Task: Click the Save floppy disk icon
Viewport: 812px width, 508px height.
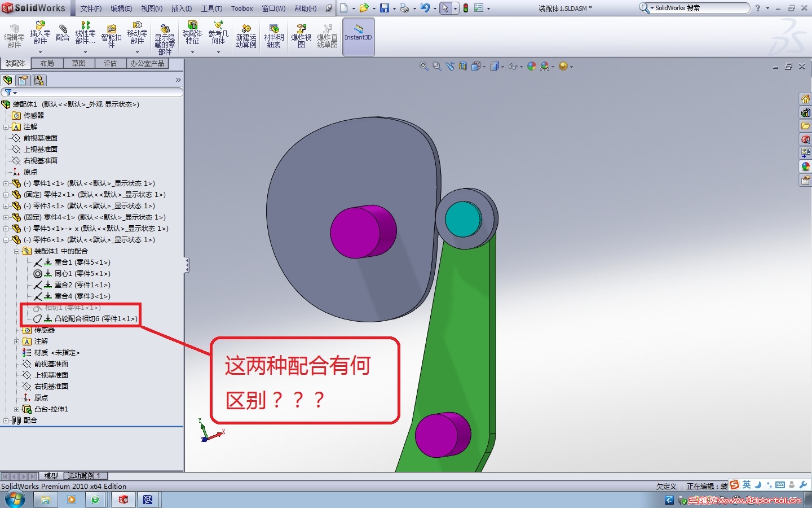Action: pos(385,8)
